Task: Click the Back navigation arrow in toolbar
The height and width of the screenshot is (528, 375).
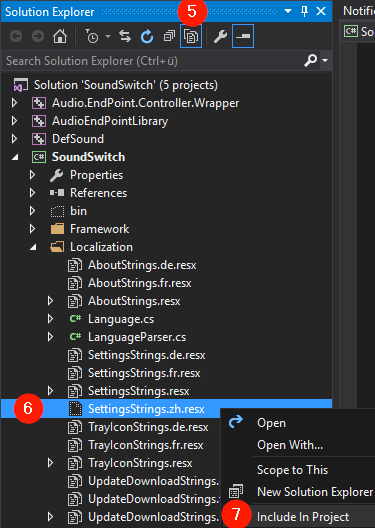Action: click(16, 36)
